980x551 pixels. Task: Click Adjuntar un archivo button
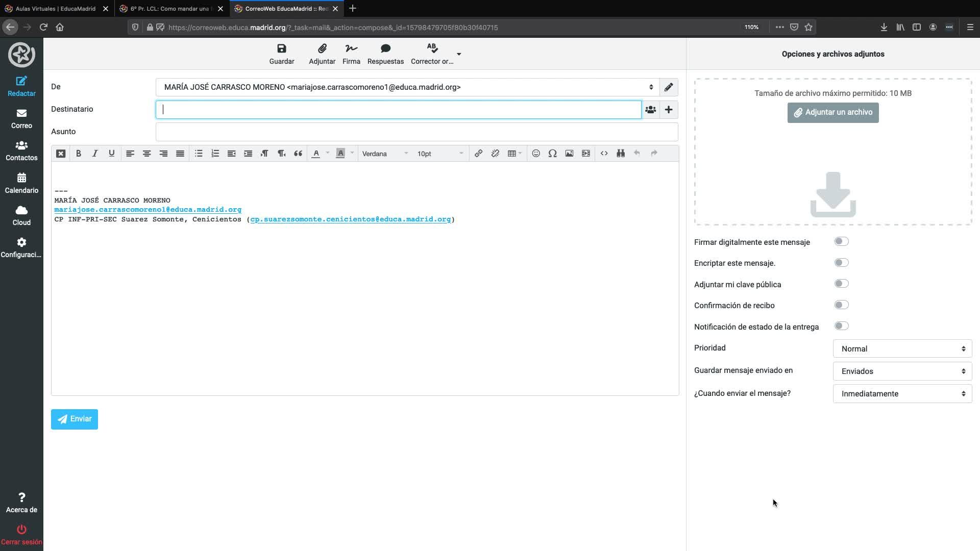click(x=832, y=112)
